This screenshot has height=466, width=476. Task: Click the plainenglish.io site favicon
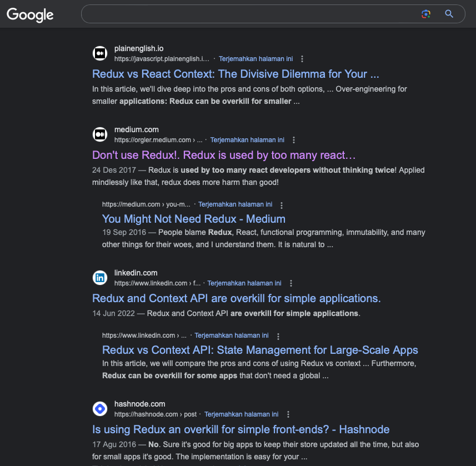pos(100,53)
